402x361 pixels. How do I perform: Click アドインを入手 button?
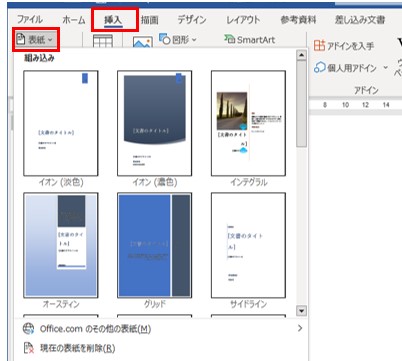point(344,46)
